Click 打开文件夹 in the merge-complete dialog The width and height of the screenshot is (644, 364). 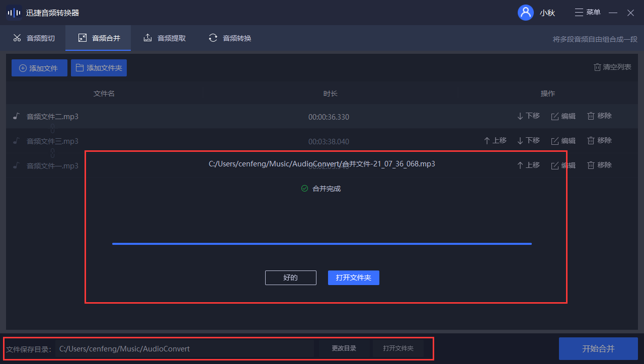354,278
